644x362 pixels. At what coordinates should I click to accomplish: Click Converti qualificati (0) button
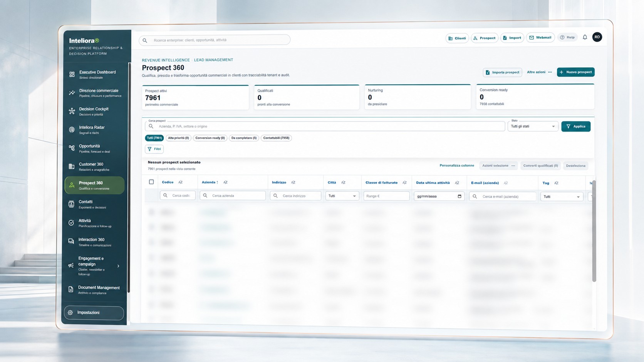540,165
